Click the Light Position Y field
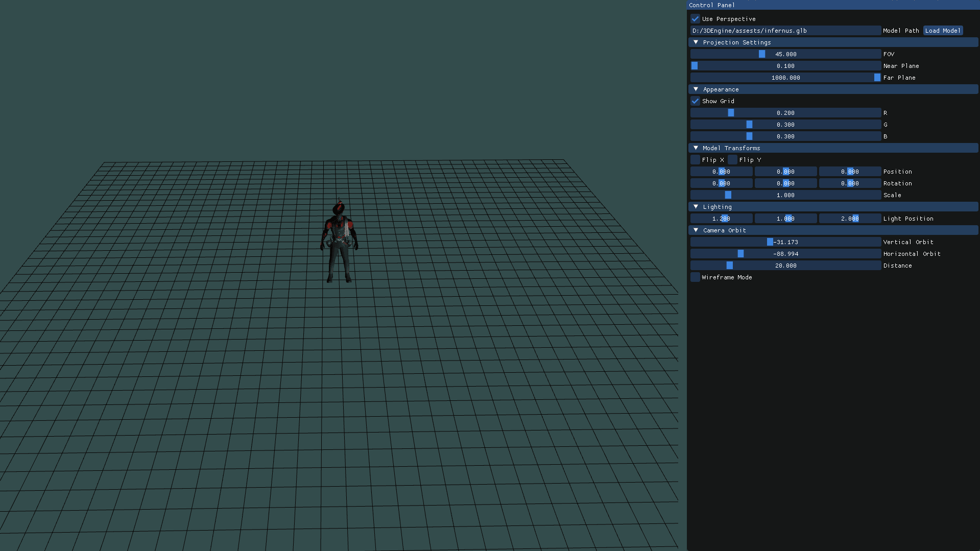980x551 pixels. point(785,219)
